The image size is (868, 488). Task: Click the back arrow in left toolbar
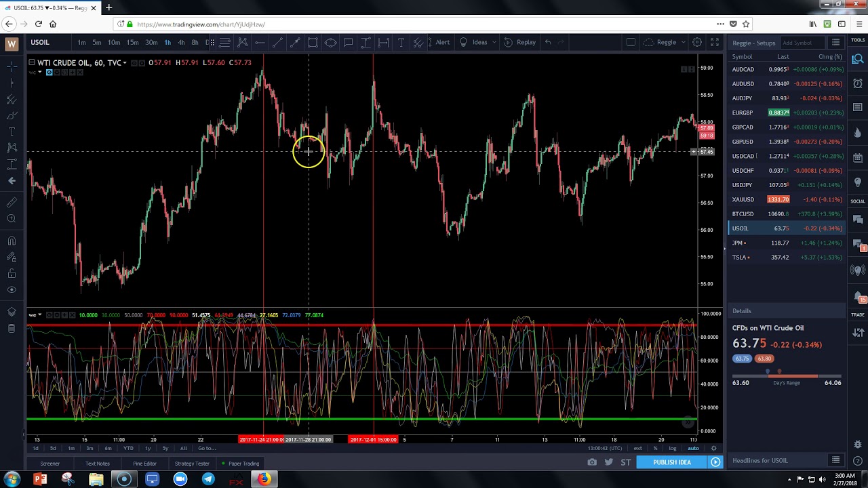pos(12,180)
